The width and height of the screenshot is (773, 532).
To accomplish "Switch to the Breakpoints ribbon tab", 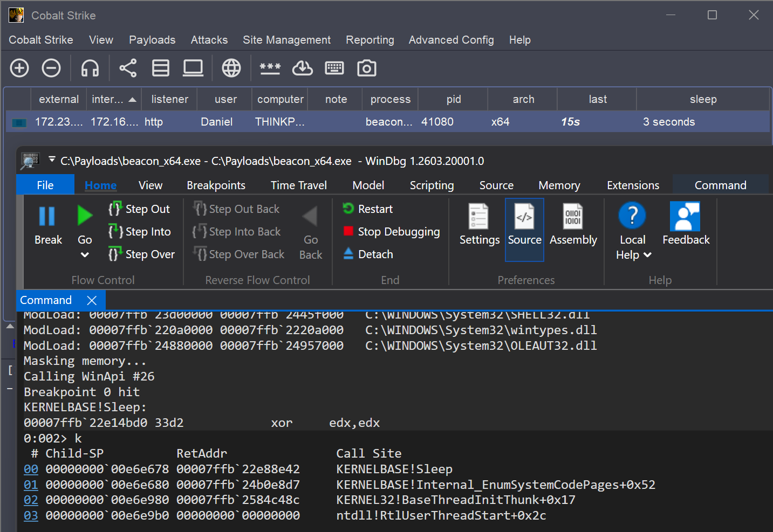I will [216, 185].
